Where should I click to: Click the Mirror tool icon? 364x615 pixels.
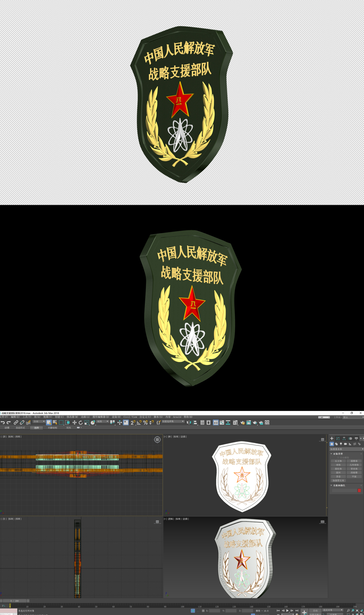pyautogui.click(x=189, y=422)
